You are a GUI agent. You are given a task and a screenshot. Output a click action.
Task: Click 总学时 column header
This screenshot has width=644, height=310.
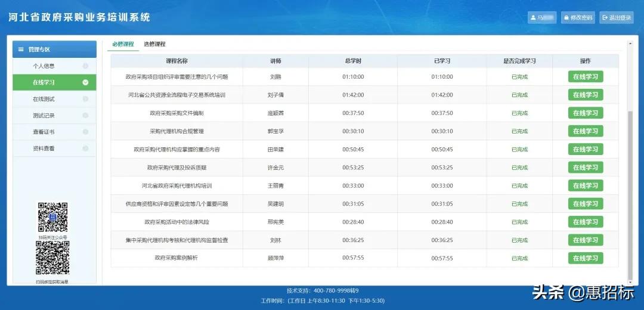(x=353, y=61)
